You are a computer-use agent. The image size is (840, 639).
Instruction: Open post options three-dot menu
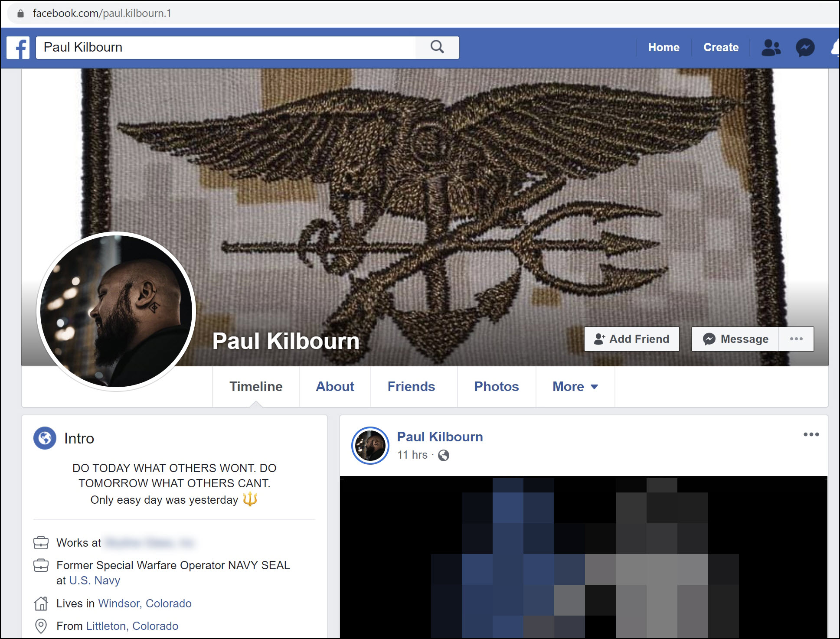[811, 434]
